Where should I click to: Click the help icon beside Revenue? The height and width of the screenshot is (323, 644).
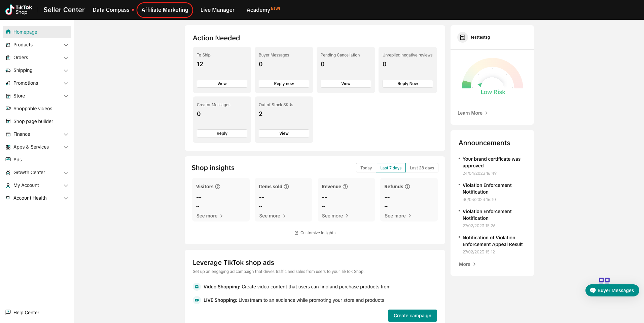[x=345, y=187]
